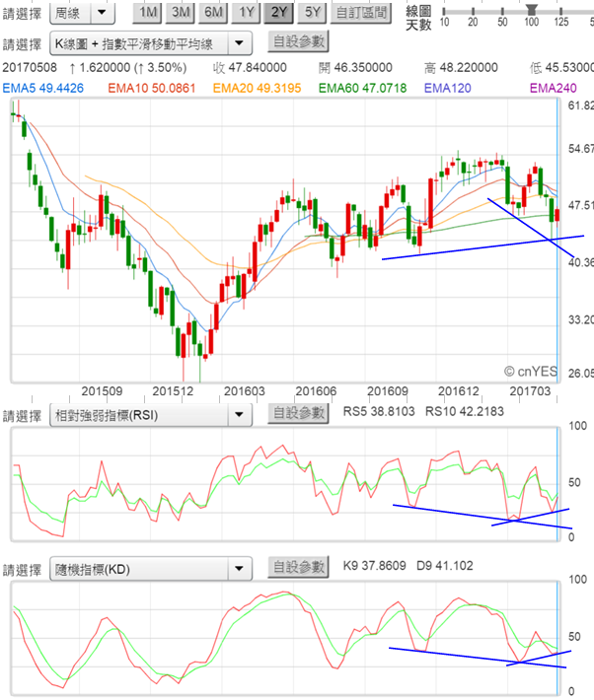
Task: Click the opening price 開 46.350000
Action: click(x=355, y=68)
